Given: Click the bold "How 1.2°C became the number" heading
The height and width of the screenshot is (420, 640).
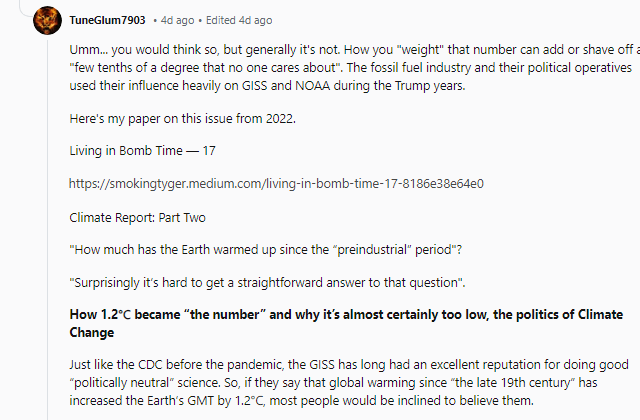Looking at the screenshot, I should pos(346,323).
